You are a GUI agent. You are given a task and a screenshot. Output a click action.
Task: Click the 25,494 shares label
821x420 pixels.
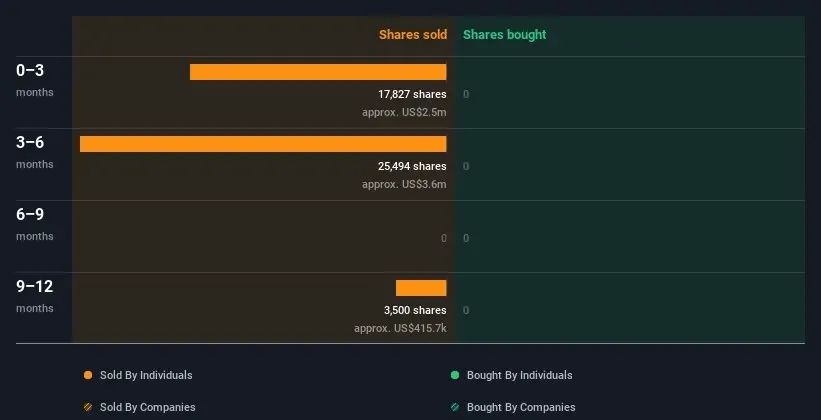point(412,166)
